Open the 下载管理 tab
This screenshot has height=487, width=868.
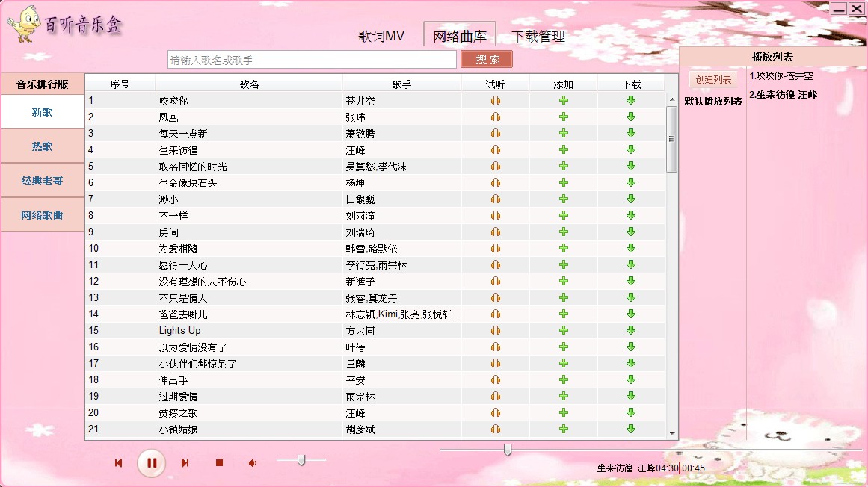click(538, 37)
